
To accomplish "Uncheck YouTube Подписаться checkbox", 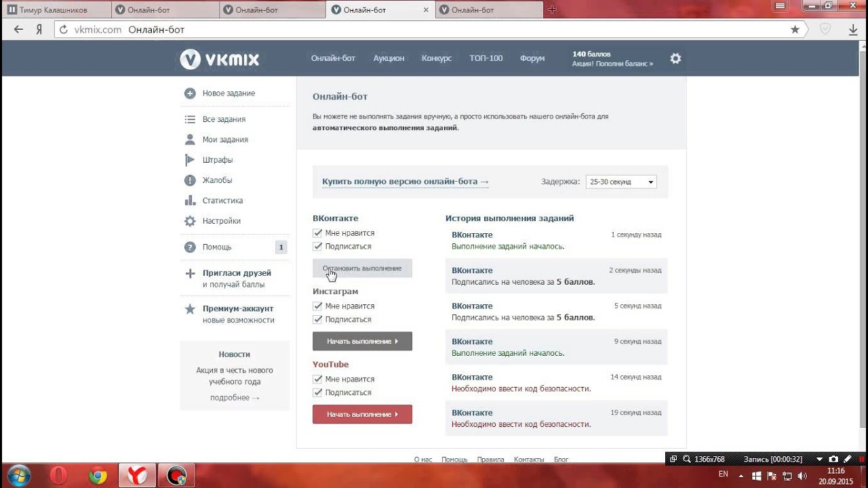I will pyautogui.click(x=317, y=393).
